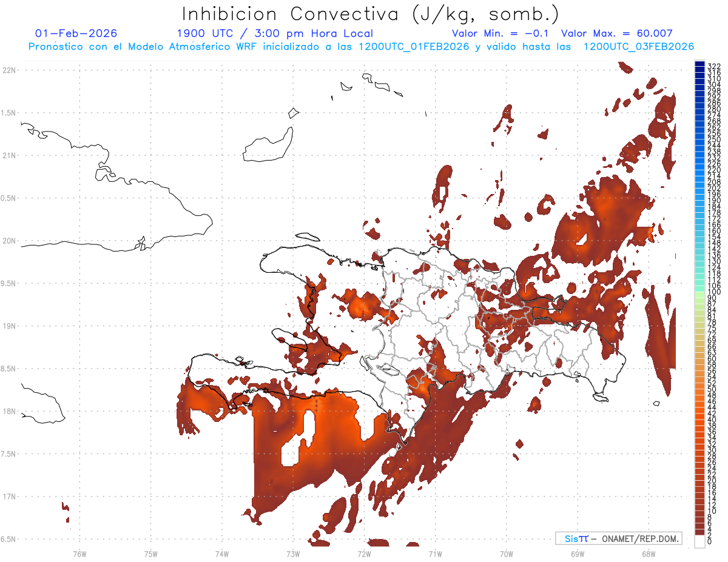Viewport: 728px width, 562px height.
Task: Click the '1.5N' latitude label
Action: coord(8,113)
